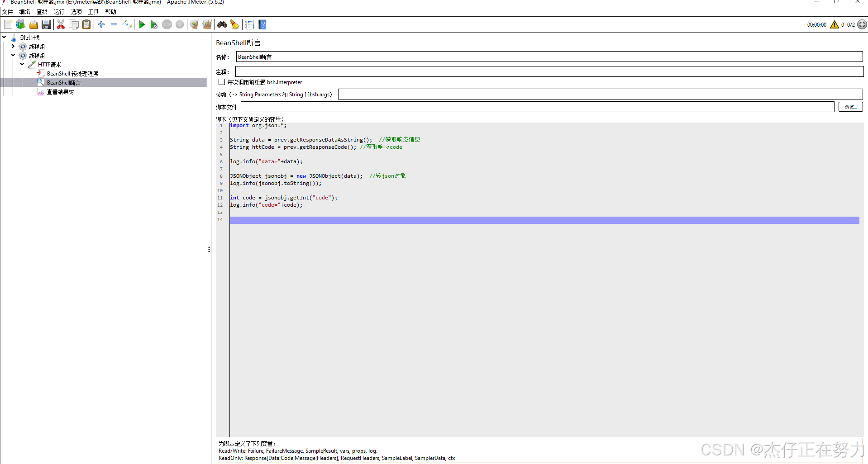This screenshot has width=868, height=464.
Task: Open the 工具 menu
Action: pyautogui.click(x=93, y=12)
